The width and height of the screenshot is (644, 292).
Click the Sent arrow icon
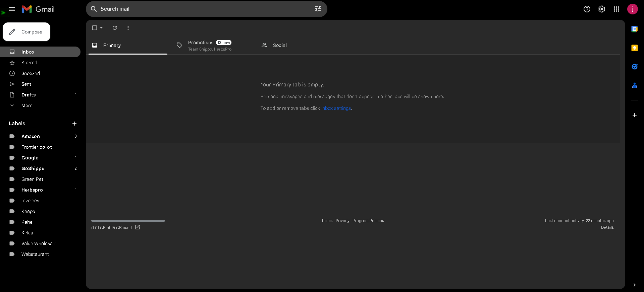[x=12, y=84]
